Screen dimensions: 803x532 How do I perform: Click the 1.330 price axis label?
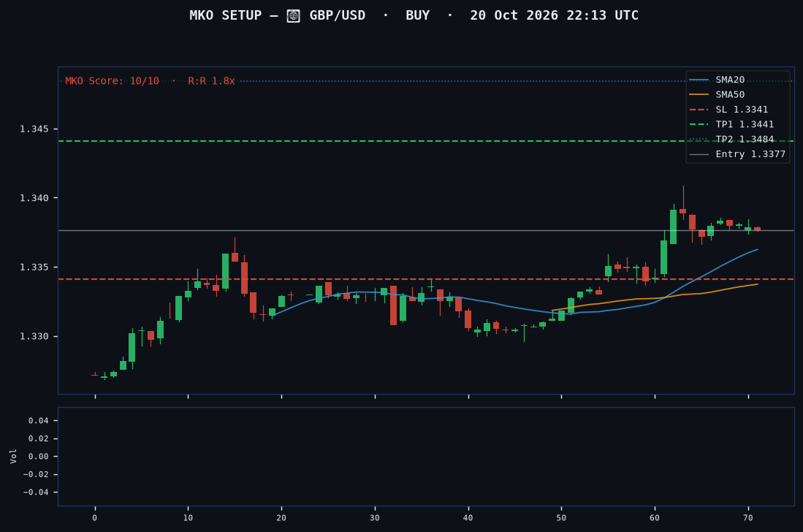point(34,336)
